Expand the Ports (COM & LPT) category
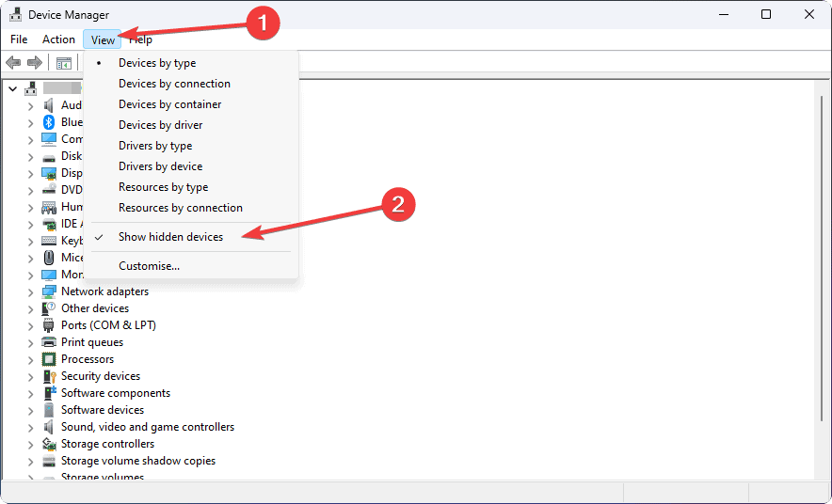832x504 pixels. coord(31,326)
